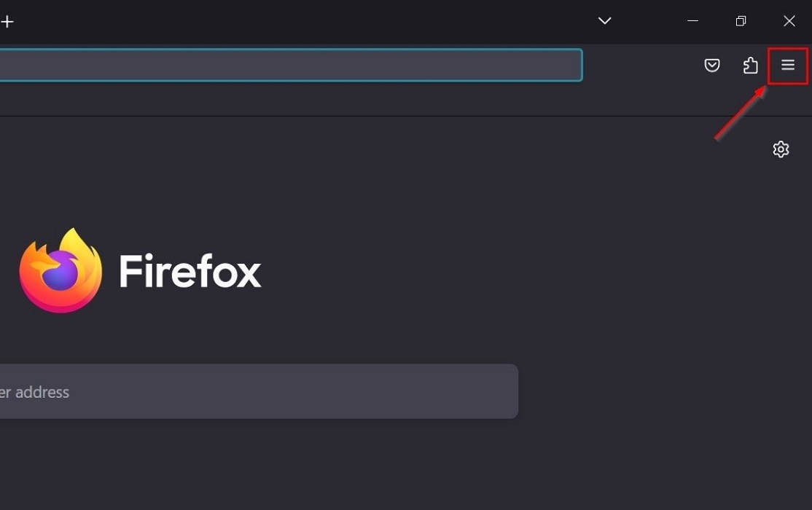The image size is (812, 510).
Task: Click the plus button to add a tab
Action: pos(7,21)
